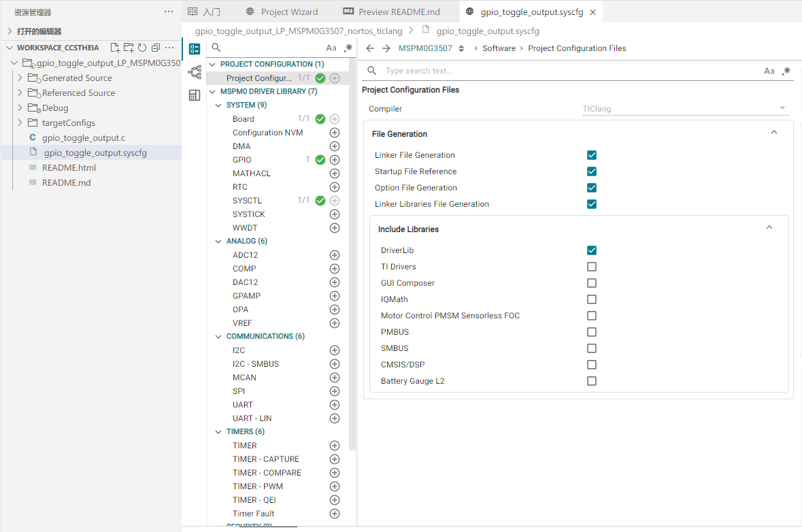Open MSPM0G3507 device selector arrows
This screenshot has height=532, width=802.
461,48
